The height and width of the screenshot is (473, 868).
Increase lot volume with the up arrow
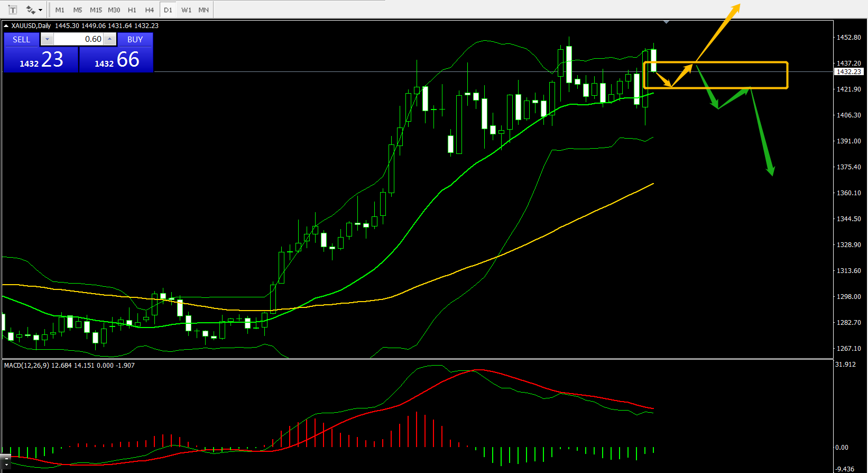109,39
